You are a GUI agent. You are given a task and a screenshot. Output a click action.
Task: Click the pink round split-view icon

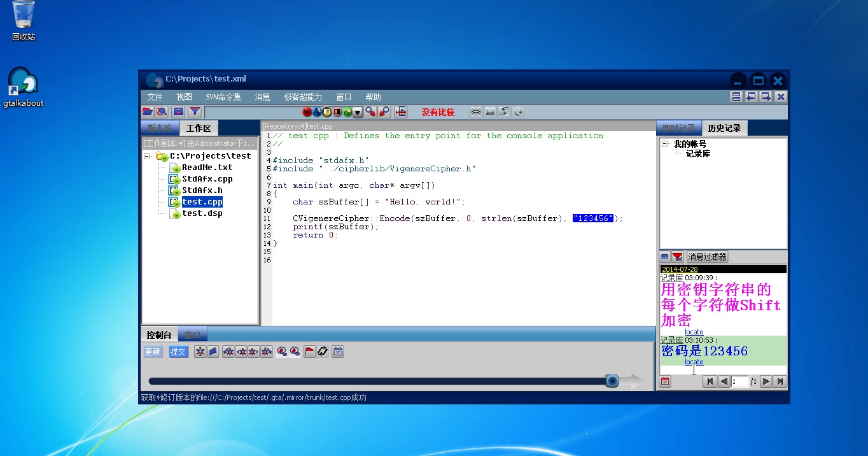[x=337, y=112]
